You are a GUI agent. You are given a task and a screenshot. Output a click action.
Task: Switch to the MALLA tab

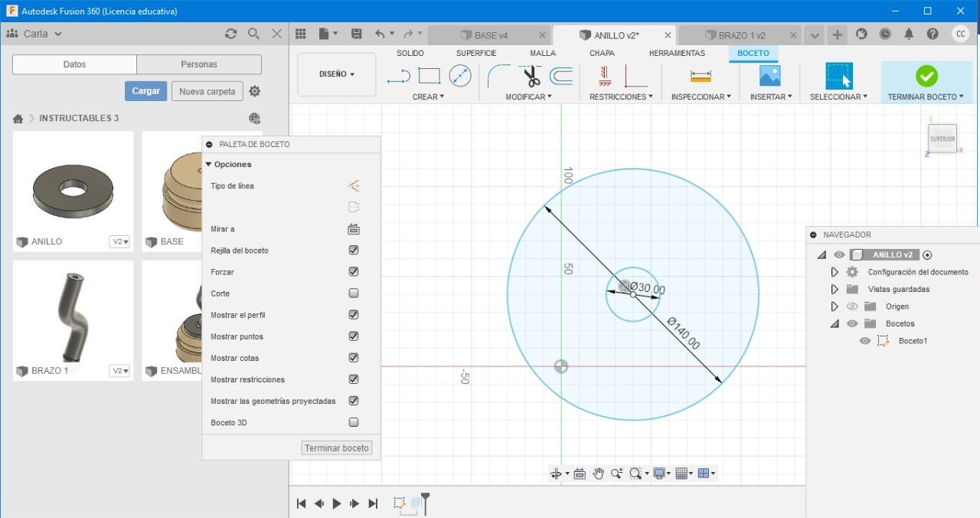pyautogui.click(x=543, y=53)
